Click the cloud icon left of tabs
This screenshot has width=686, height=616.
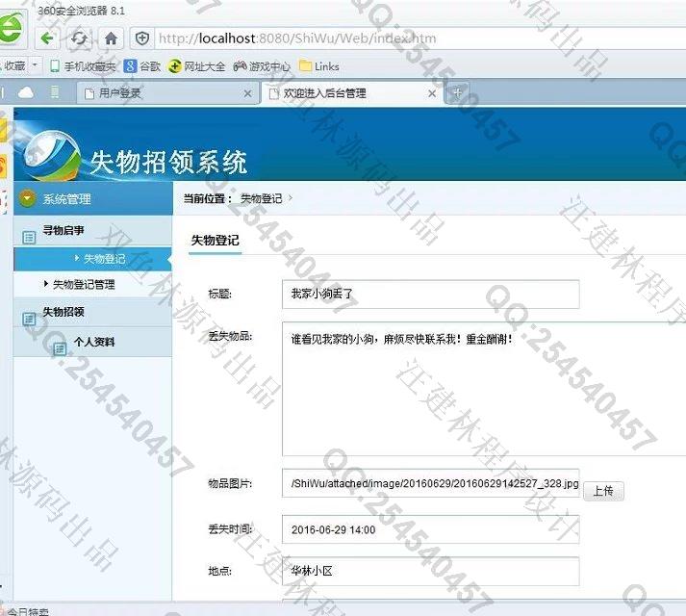[x=26, y=92]
